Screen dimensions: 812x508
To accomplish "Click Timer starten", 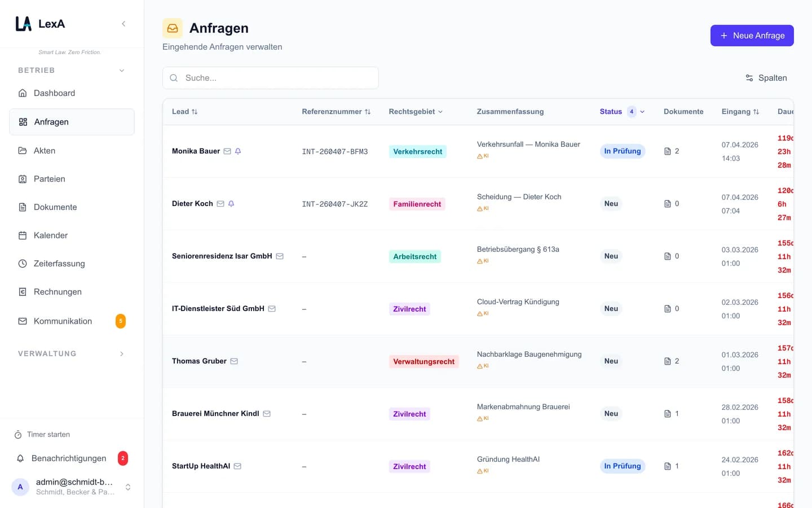I will 42,435.
